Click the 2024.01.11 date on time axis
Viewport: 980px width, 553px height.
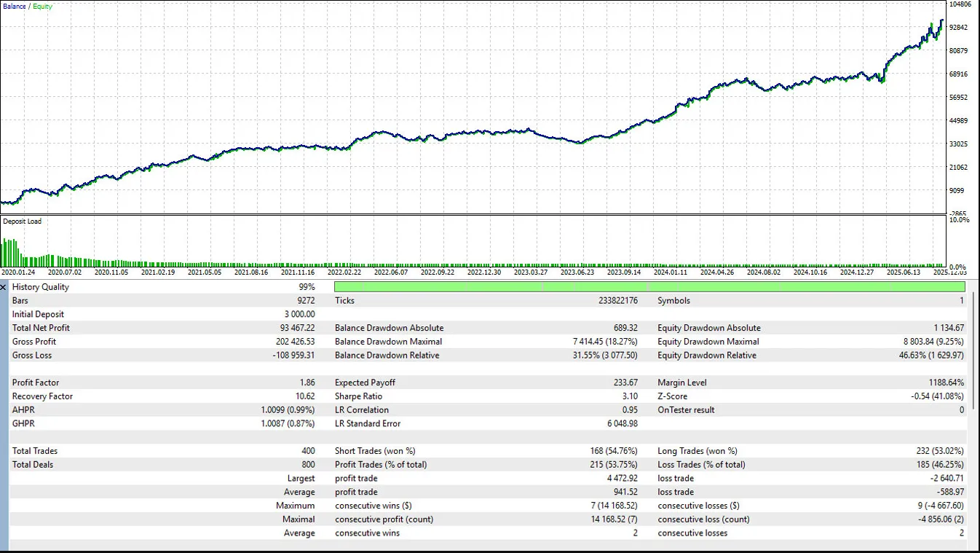670,272
